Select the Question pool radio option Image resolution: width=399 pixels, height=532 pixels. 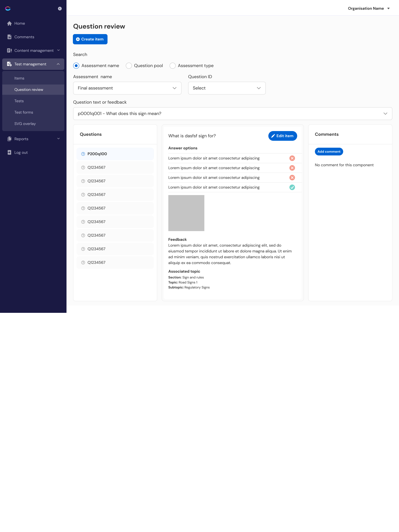coord(129,66)
